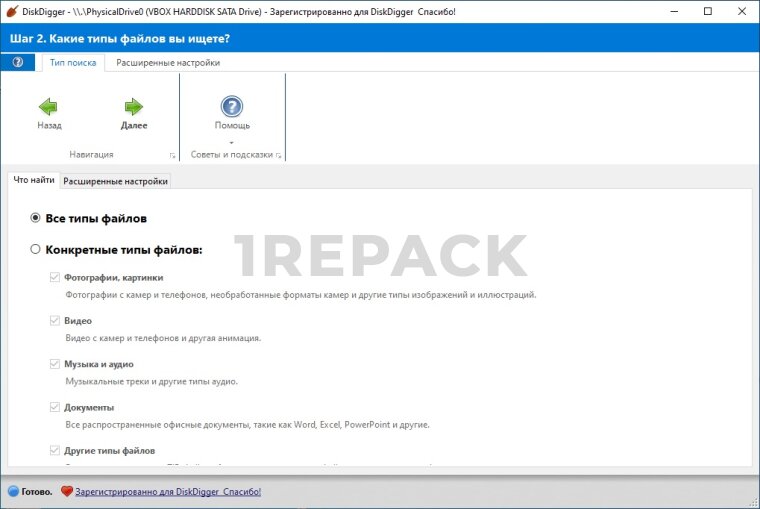Screen dimensions: 760x509
Task: Toggle the Фотографии, картинки checkbox
Action: (55, 277)
